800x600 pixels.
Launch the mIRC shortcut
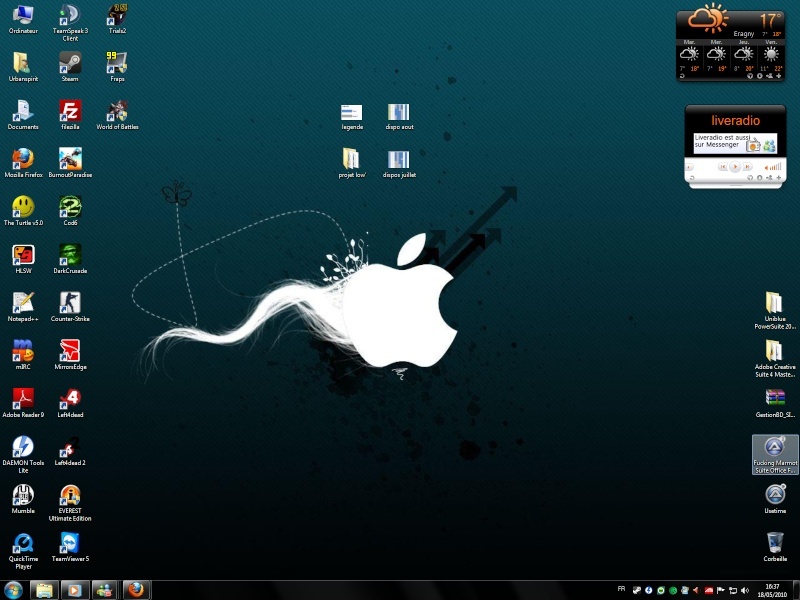pyautogui.click(x=23, y=355)
